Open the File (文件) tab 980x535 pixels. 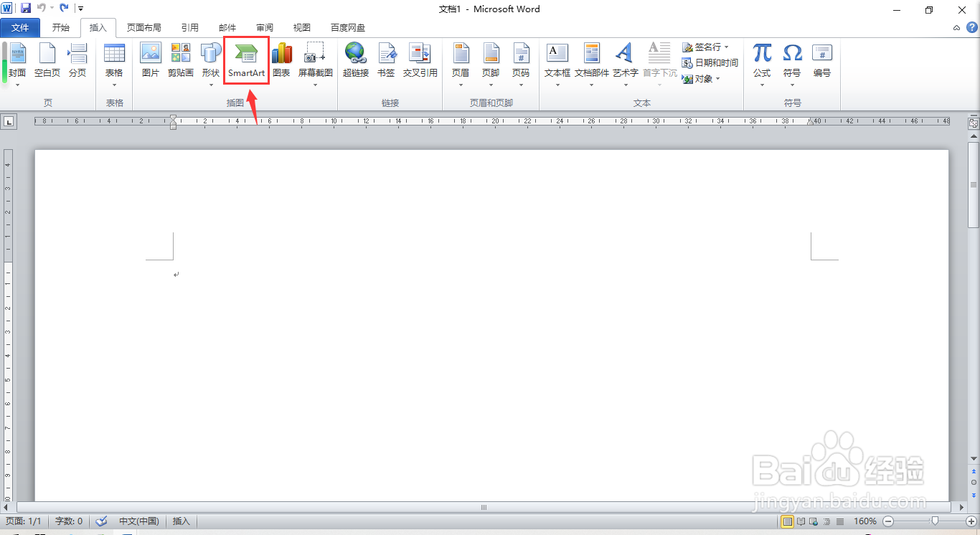20,28
